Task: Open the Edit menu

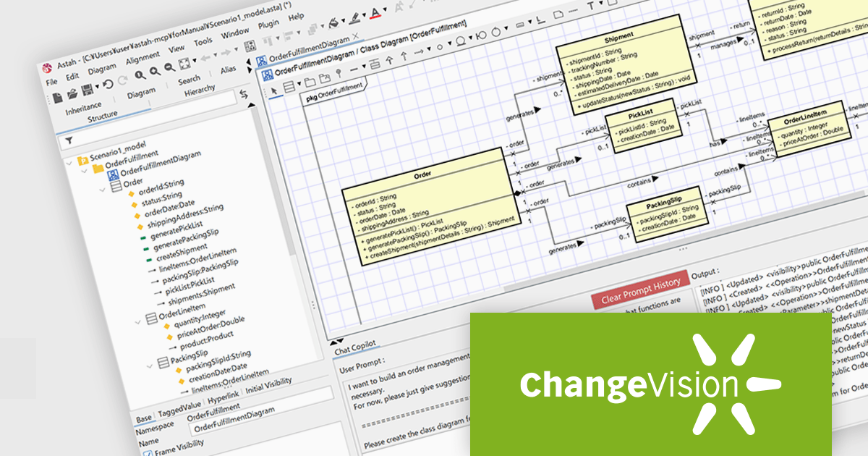Action: [x=72, y=77]
